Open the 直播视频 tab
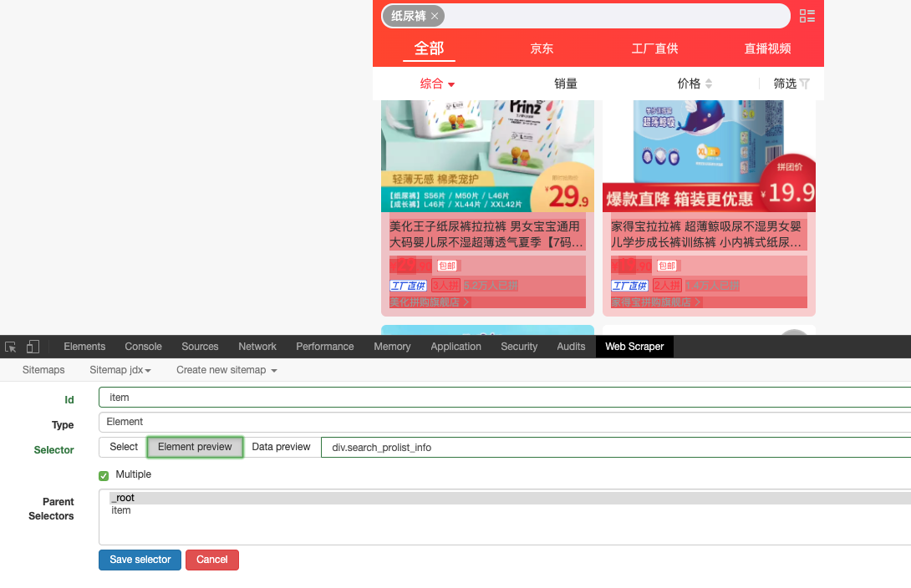 (767, 48)
